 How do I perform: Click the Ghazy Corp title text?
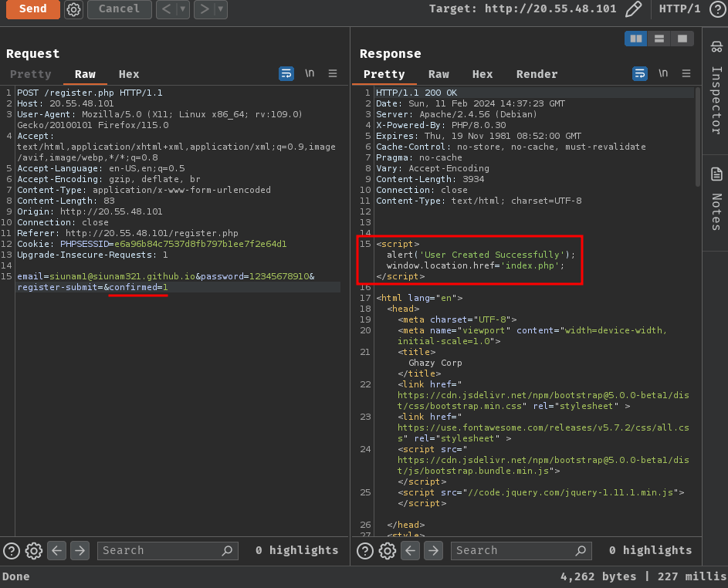tap(435, 363)
